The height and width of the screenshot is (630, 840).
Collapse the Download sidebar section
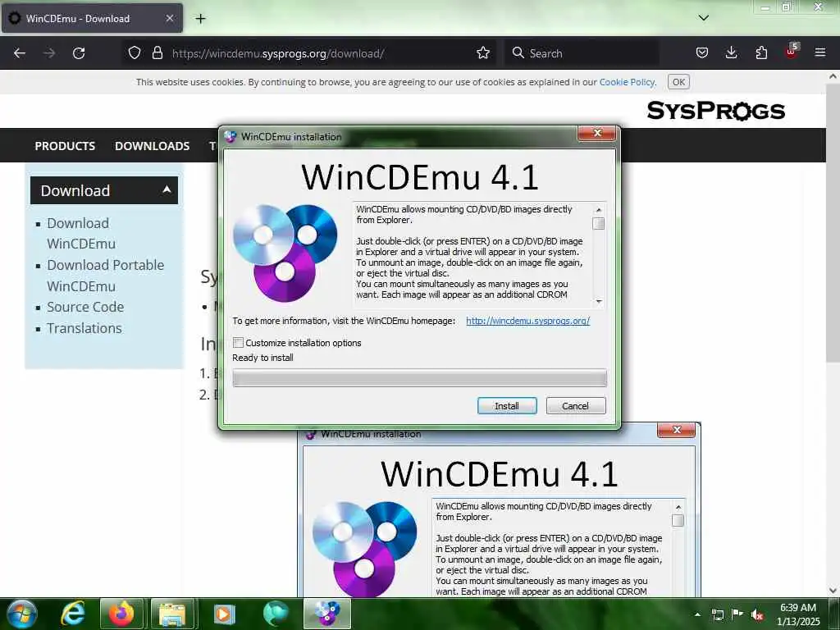click(x=104, y=190)
